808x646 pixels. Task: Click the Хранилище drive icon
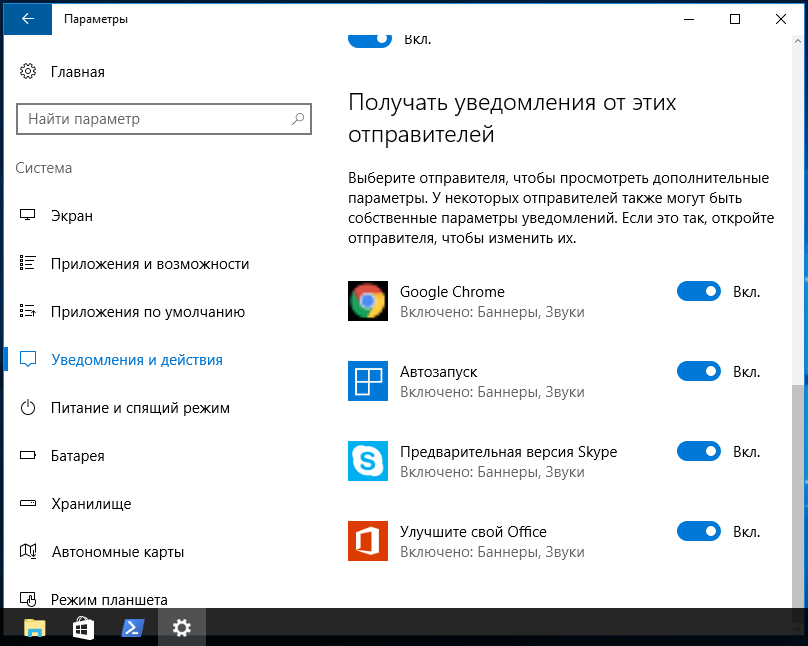tap(28, 503)
